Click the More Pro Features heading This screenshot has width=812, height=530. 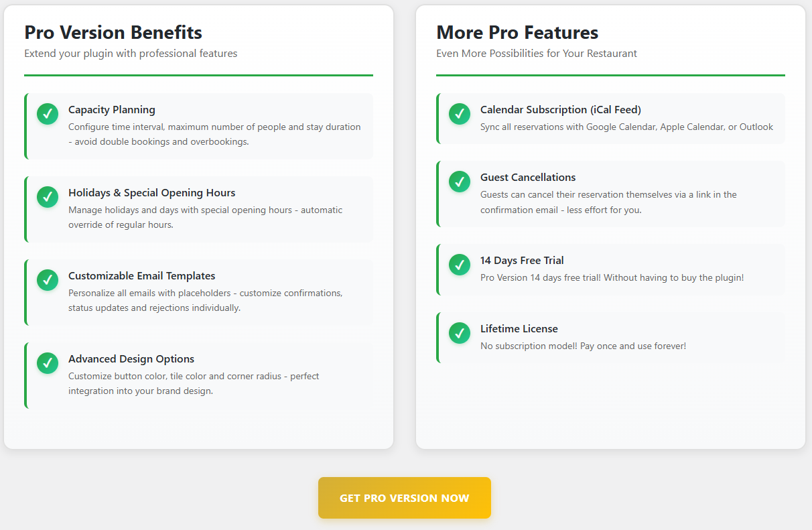517,32
